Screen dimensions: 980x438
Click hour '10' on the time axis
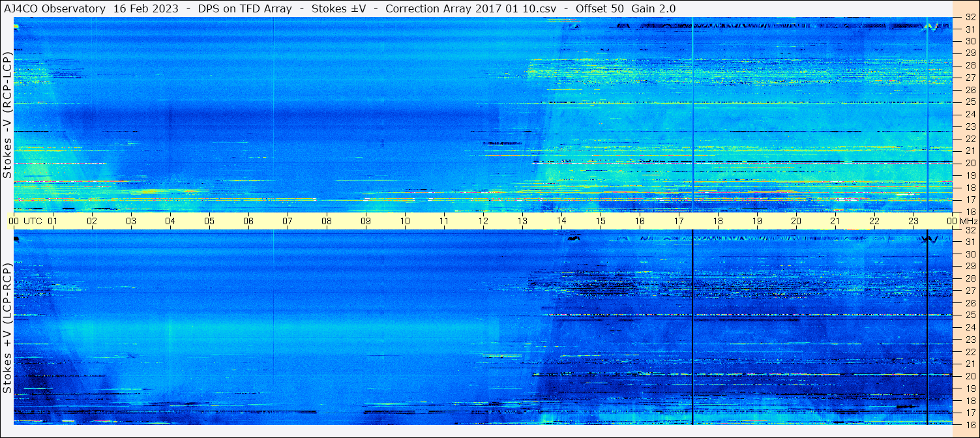(405, 221)
